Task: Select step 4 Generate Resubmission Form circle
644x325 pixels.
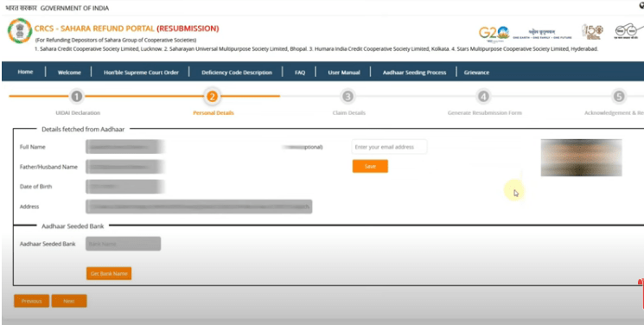Action: 483,97
